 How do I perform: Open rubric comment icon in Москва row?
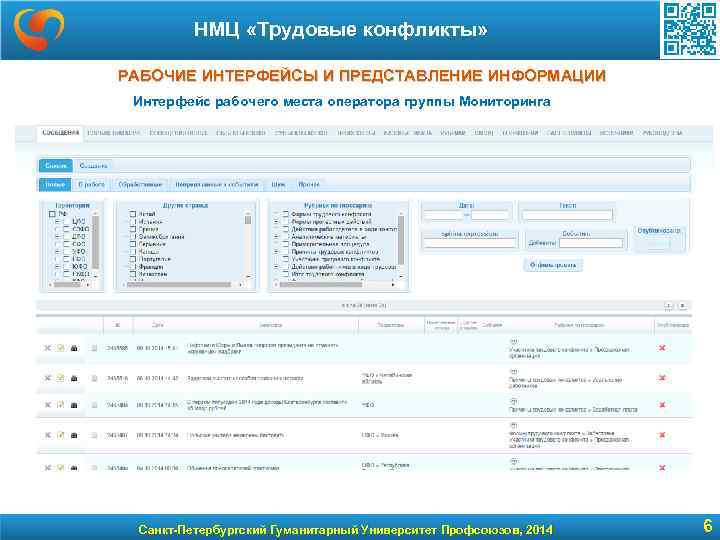coord(514,426)
